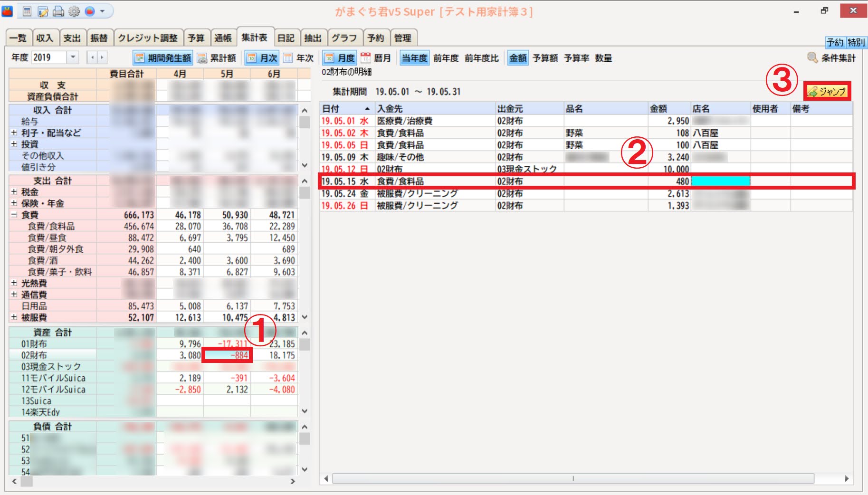Select the 月次 period toggle

point(262,58)
